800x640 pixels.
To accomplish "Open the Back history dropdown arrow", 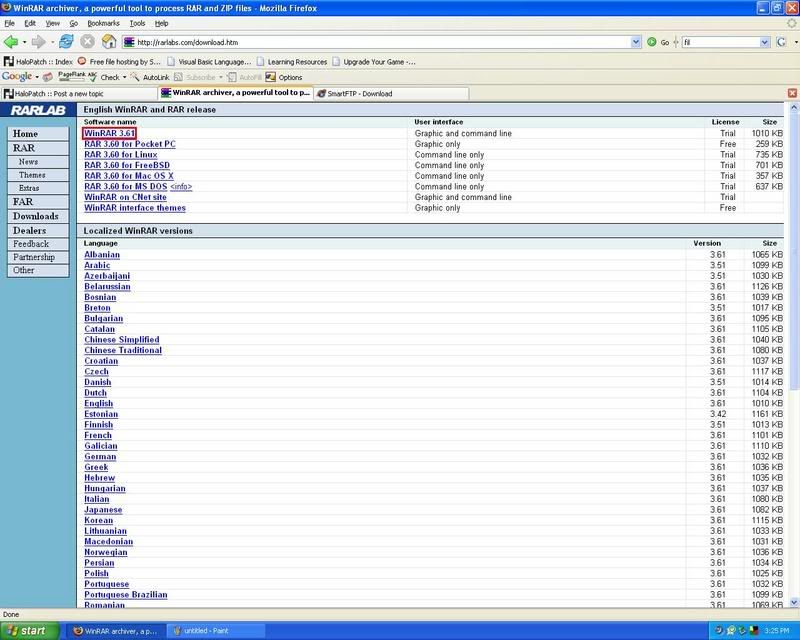I will (x=24, y=42).
